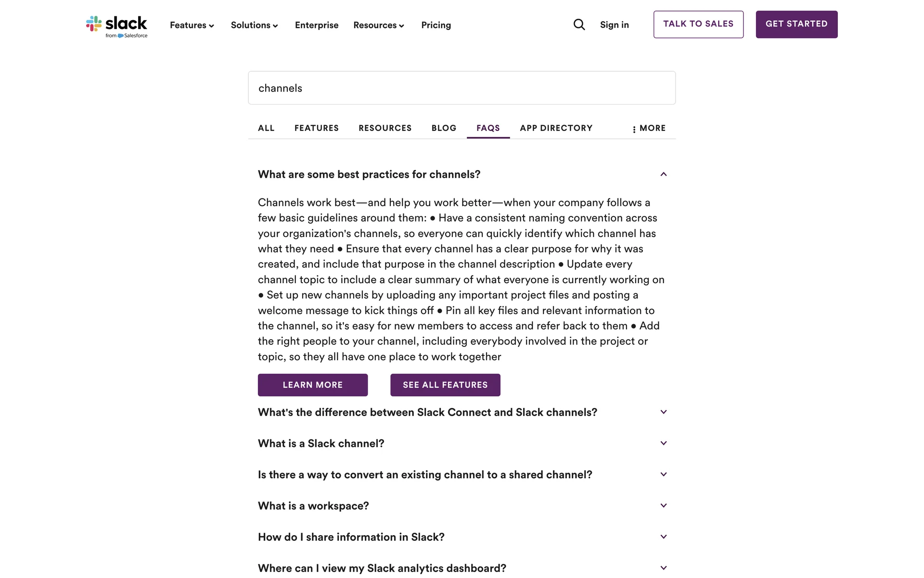
Task: Switch to the APP DIRECTORY tab
Action: [556, 128]
